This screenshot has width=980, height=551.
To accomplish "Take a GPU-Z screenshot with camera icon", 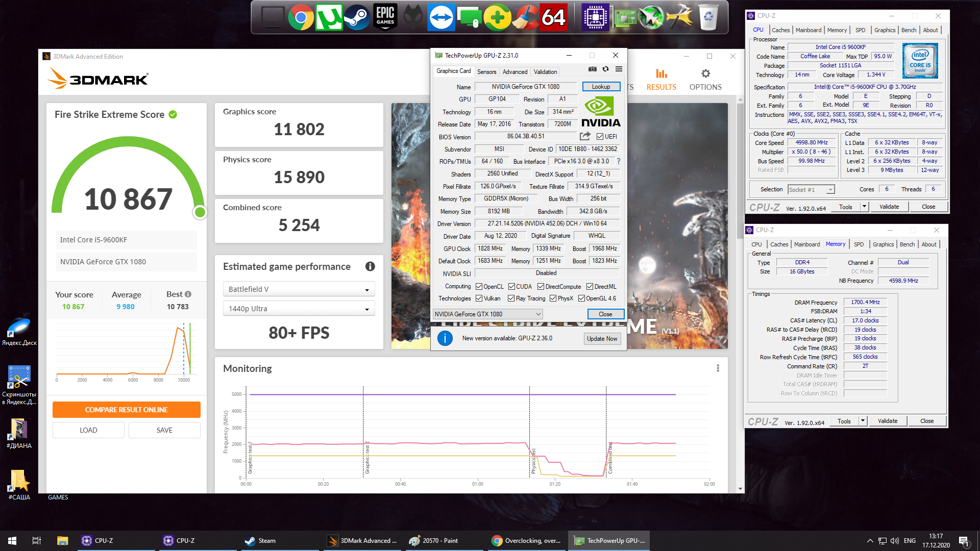I will tap(592, 69).
